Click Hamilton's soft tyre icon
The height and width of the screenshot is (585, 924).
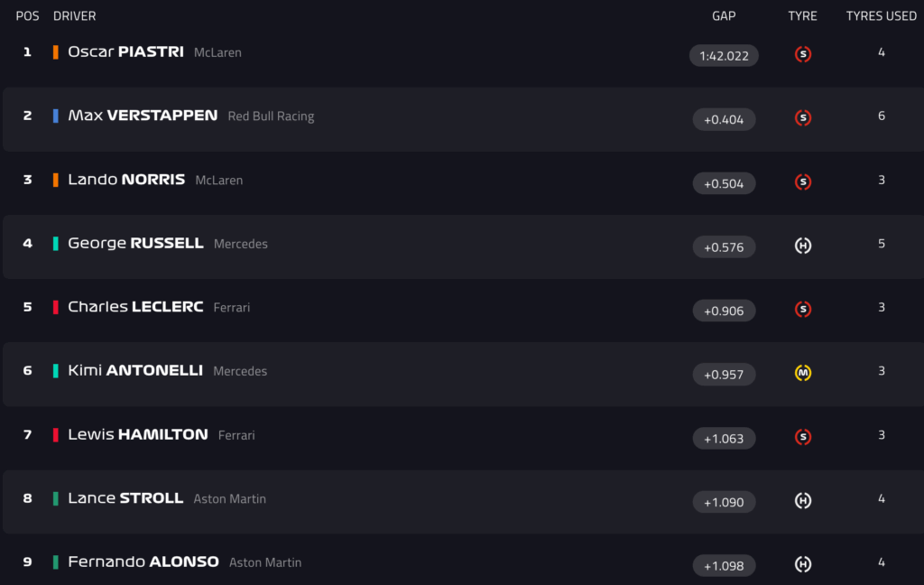pyautogui.click(x=802, y=437)
